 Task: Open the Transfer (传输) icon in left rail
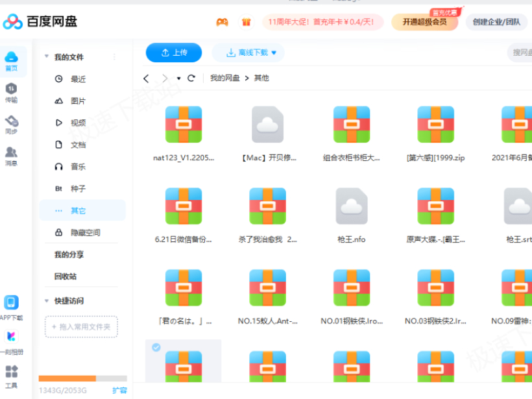[x=11, y=93]
